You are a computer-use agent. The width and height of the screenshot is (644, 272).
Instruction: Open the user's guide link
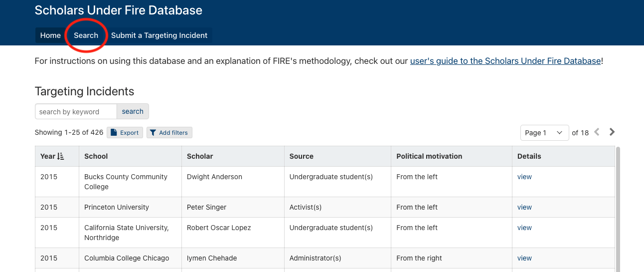coord(505,61)
